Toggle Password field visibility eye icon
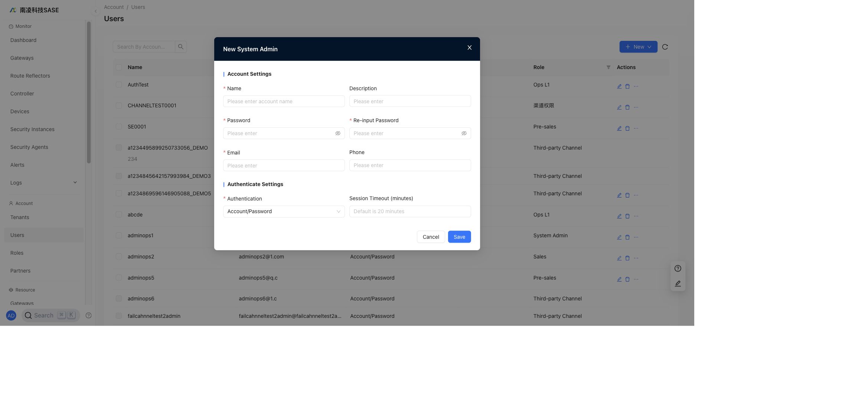868x407 pixels. tap(337, 133)
